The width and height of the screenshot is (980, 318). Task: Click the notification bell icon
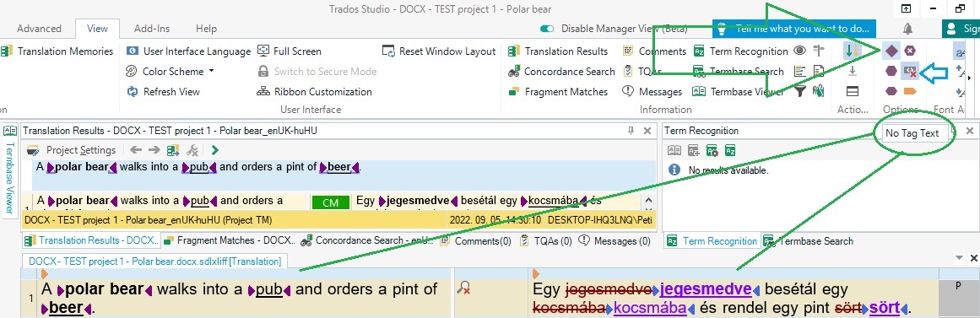tap(907, 29)
